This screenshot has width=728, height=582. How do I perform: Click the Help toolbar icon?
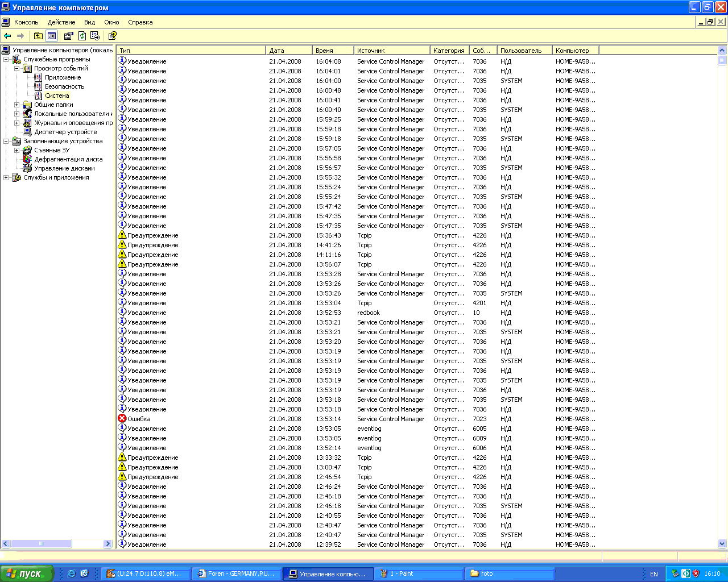click(112, 36)
